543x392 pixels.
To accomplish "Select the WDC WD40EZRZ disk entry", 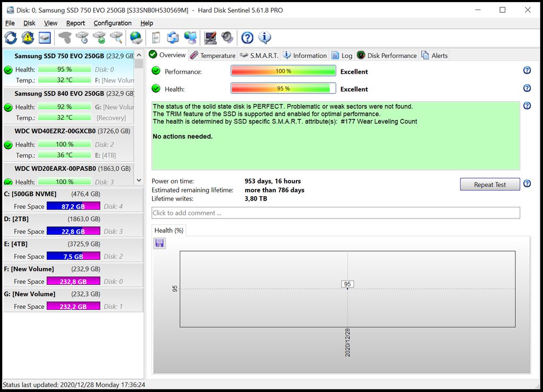I will [x=56, y=131].
